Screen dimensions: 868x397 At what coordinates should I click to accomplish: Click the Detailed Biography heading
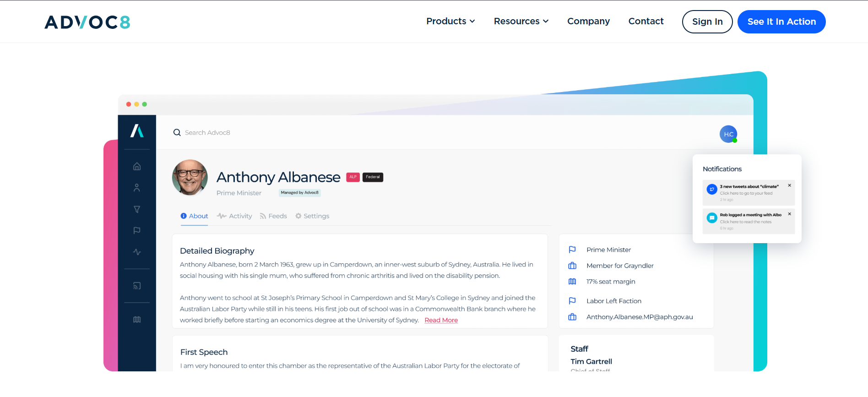tap(217, 251)
